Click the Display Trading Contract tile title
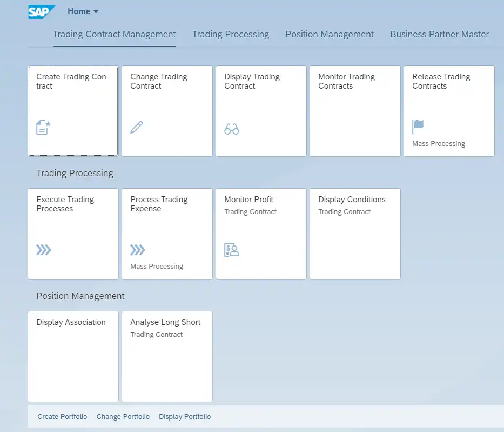504x432 pixels. 252,82
